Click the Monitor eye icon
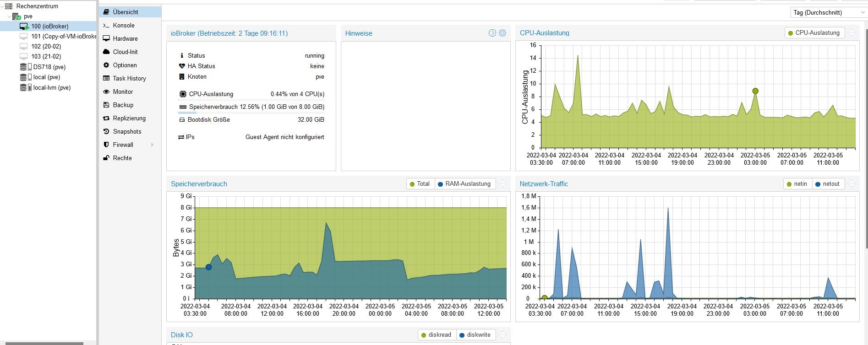This screenshot has height=345, width=868. point(106,92)
